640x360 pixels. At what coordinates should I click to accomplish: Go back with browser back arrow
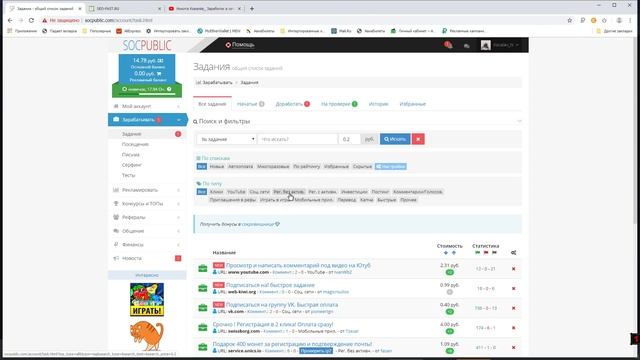10,20
